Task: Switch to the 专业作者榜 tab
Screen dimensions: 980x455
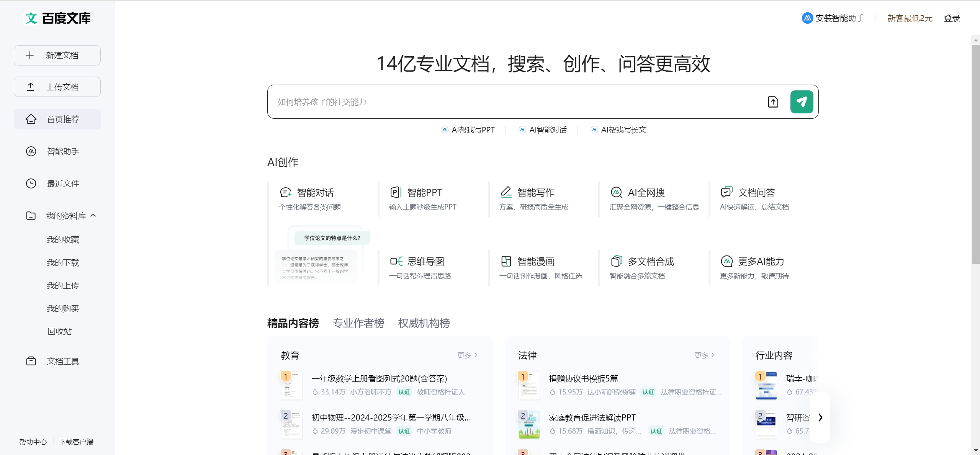Action: (358, 323)
